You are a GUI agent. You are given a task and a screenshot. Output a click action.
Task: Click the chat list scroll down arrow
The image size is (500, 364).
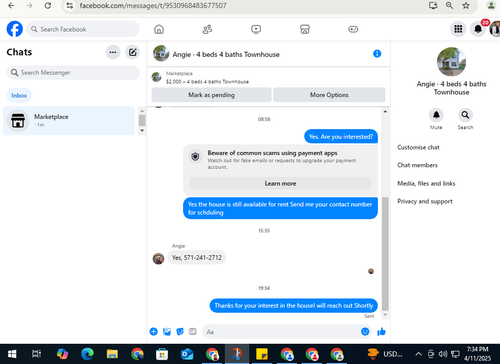[x=142, y=130]
